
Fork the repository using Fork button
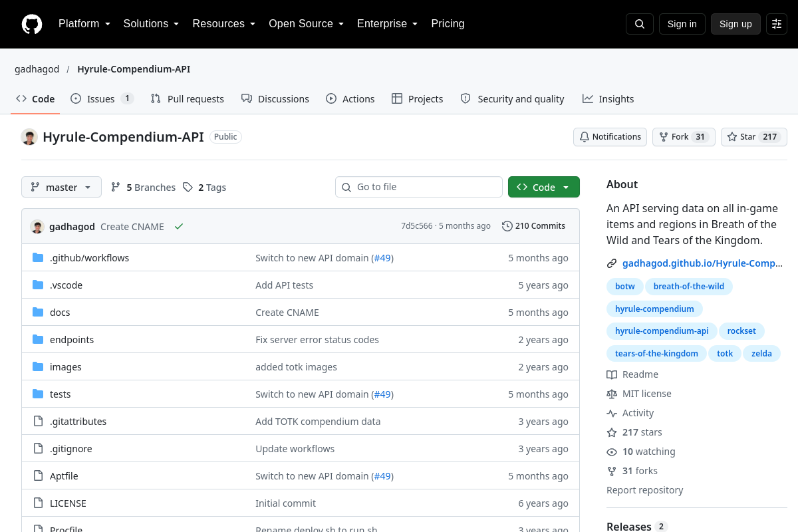684,137
